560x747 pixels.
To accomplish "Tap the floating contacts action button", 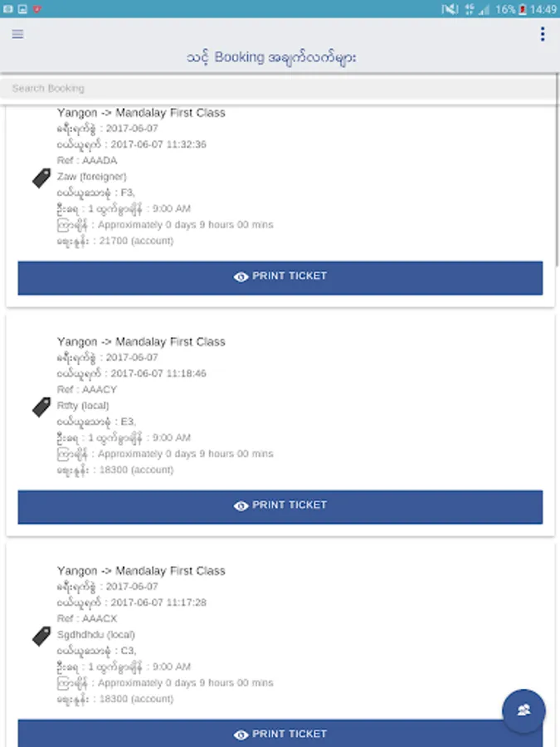I will [523, 710].
